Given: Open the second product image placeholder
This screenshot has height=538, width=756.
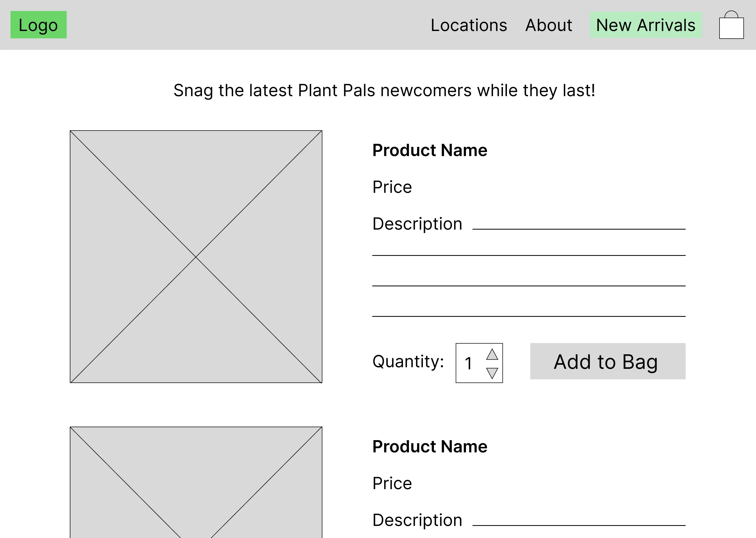Looking at the screenshot, I should click(x=196, y=482).
